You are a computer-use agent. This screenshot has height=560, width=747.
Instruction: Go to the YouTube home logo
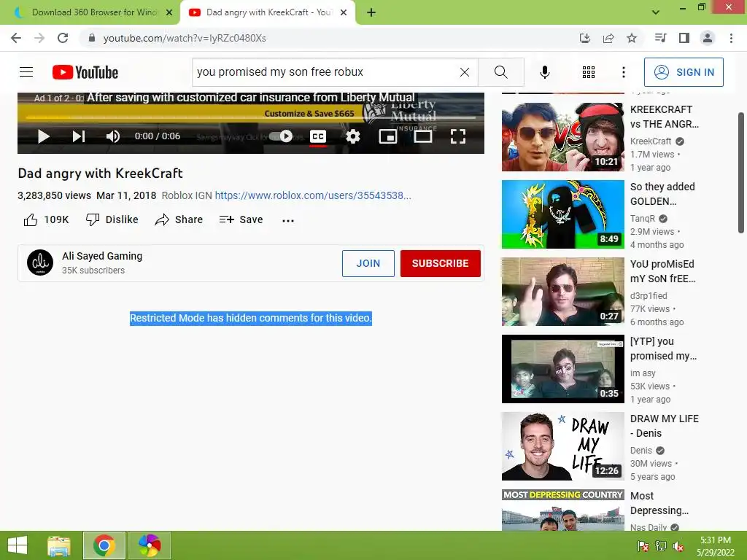pos(85,72)
